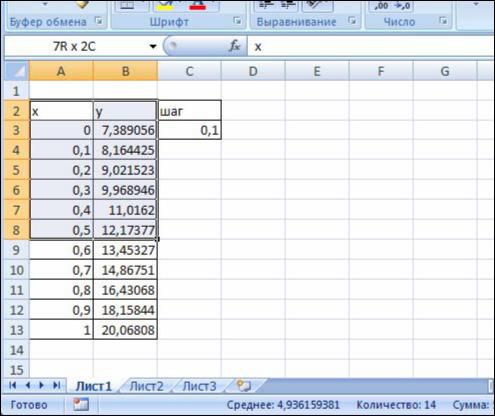495x416 pixels.
Task: Click the fx insert function button
Action: point(234,46)
